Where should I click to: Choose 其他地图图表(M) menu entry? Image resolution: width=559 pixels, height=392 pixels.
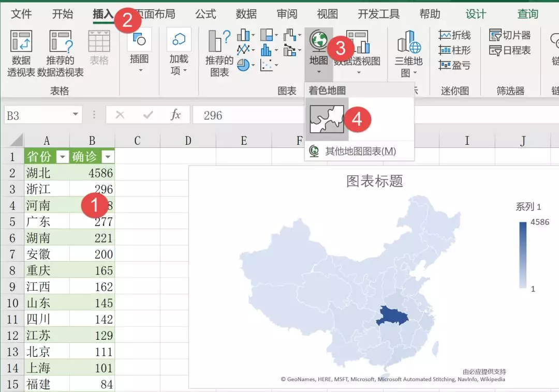pos(359,152)
